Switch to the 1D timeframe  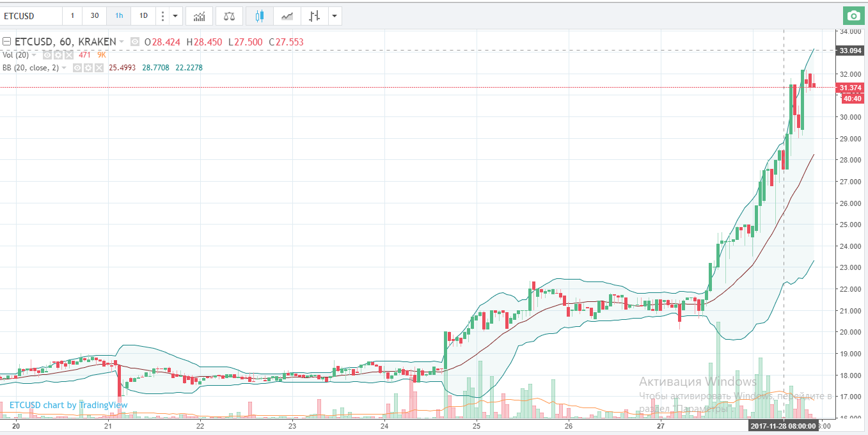(x=143, y=16)
